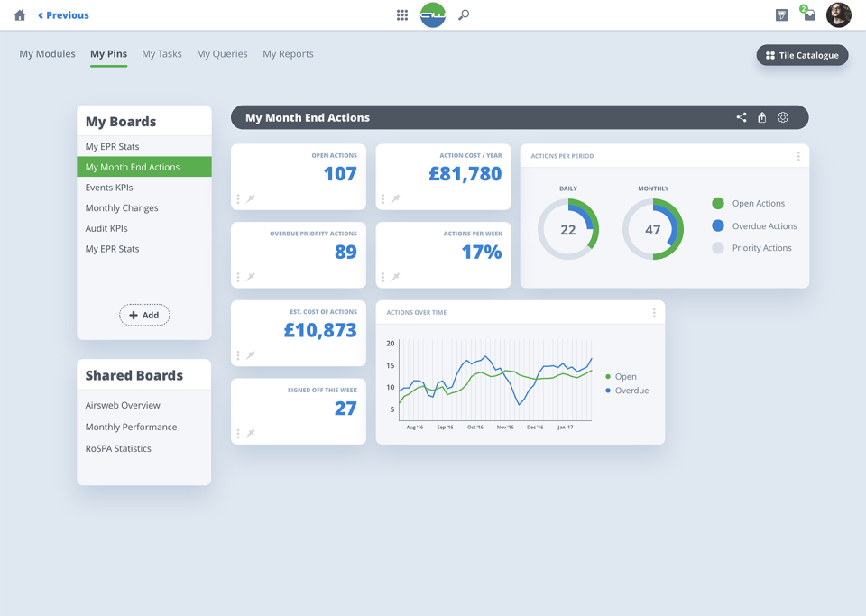The width and height of the screenshot is (866, 616).
Task: Open the apps grid icon
Action: tap(402, 15)
